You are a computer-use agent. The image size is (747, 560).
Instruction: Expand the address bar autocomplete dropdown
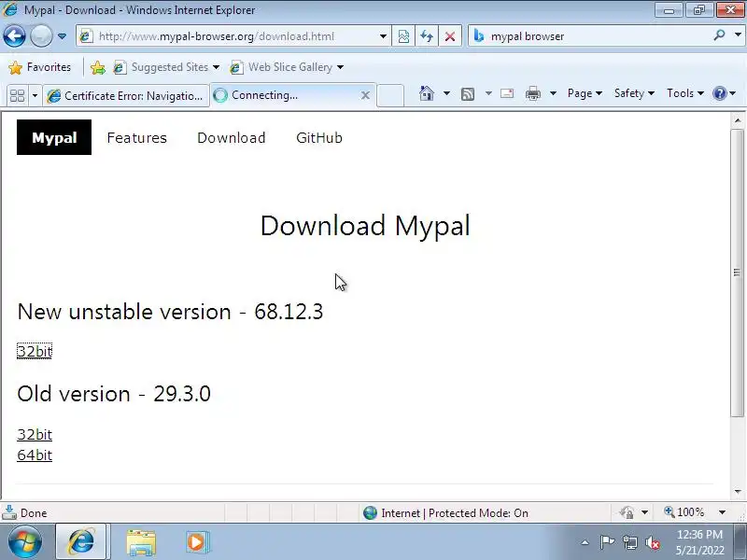click(383, 36)
